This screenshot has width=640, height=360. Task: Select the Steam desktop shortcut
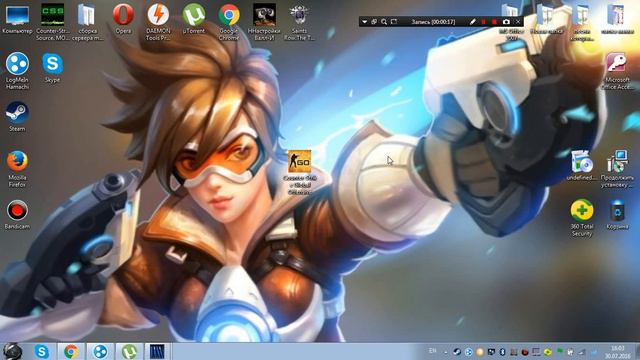[17, 117]
